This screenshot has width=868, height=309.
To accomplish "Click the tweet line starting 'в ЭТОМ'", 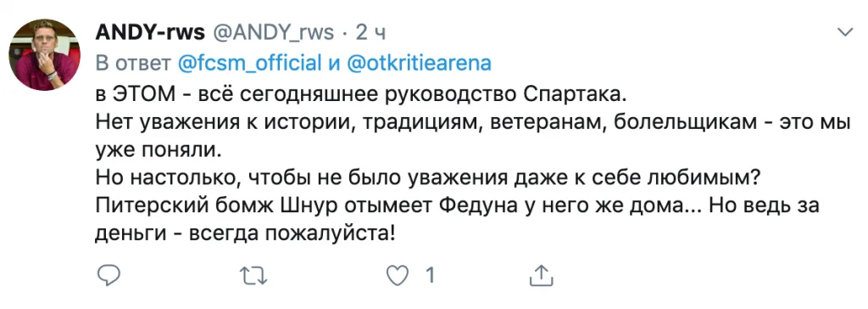I will [360, 93].
